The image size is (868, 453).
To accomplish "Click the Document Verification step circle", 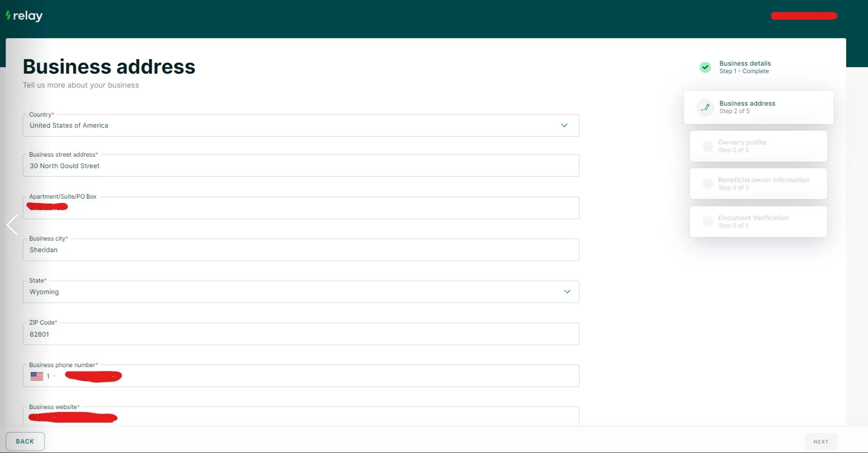I will pos(708,222).
